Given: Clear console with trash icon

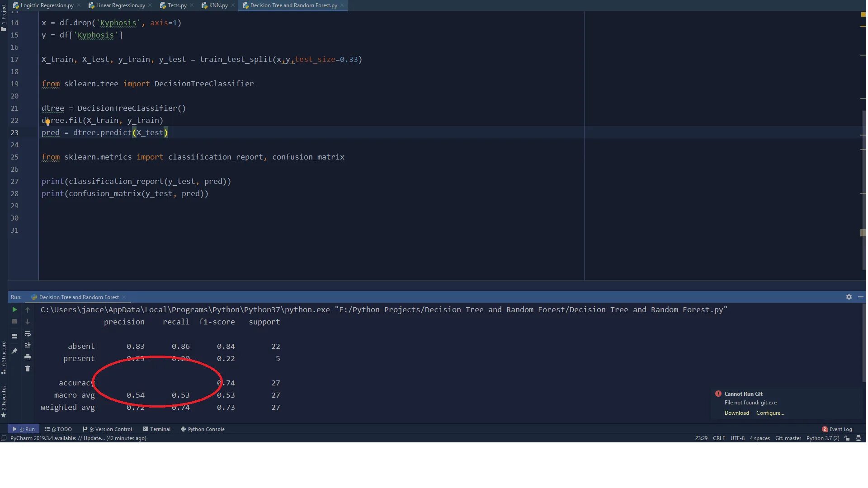Looking at the screenshot, I should click(28, 369).
